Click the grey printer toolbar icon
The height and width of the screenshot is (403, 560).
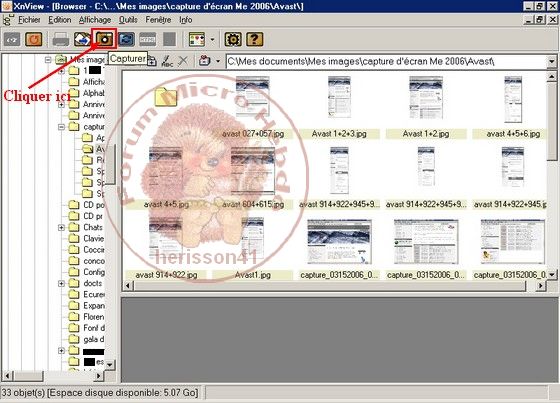(61, 39)
